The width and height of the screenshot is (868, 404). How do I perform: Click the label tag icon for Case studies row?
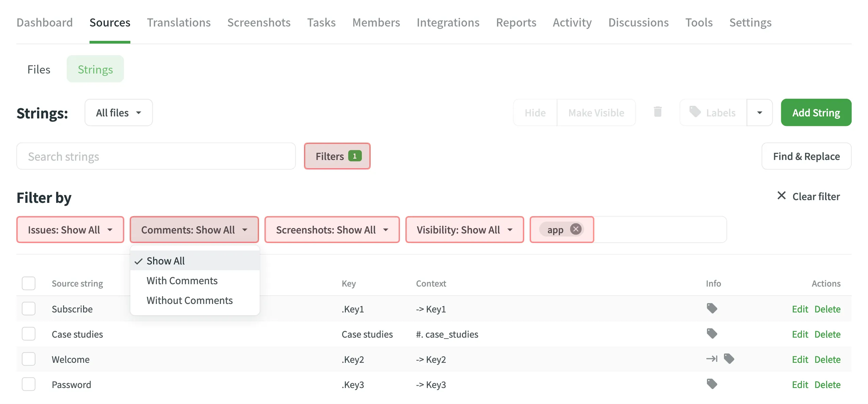pyautogui.click(x=711, y=334)
